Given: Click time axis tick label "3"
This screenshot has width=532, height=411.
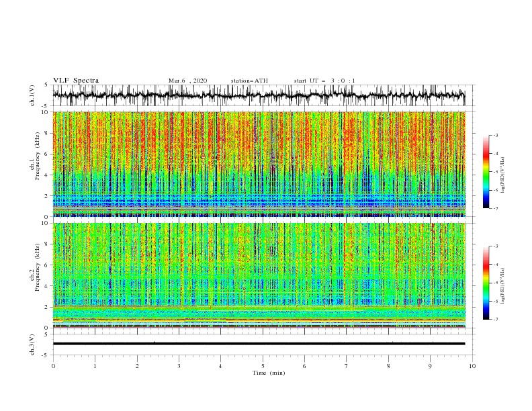Looking at the screenshot, I should [x=179, y=366].
